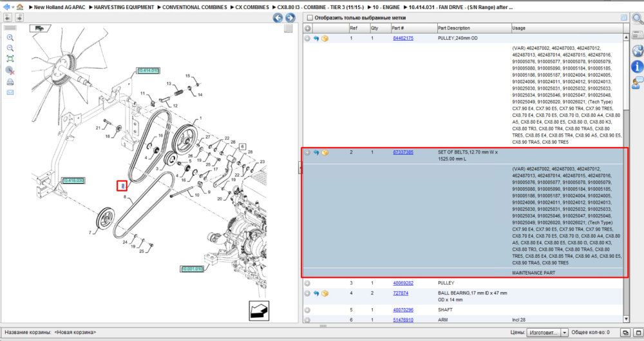Image resolution: width=644 pixels, height=341 pixels.
Task: Open the user feedback chat icon
Action: [638, 83]
